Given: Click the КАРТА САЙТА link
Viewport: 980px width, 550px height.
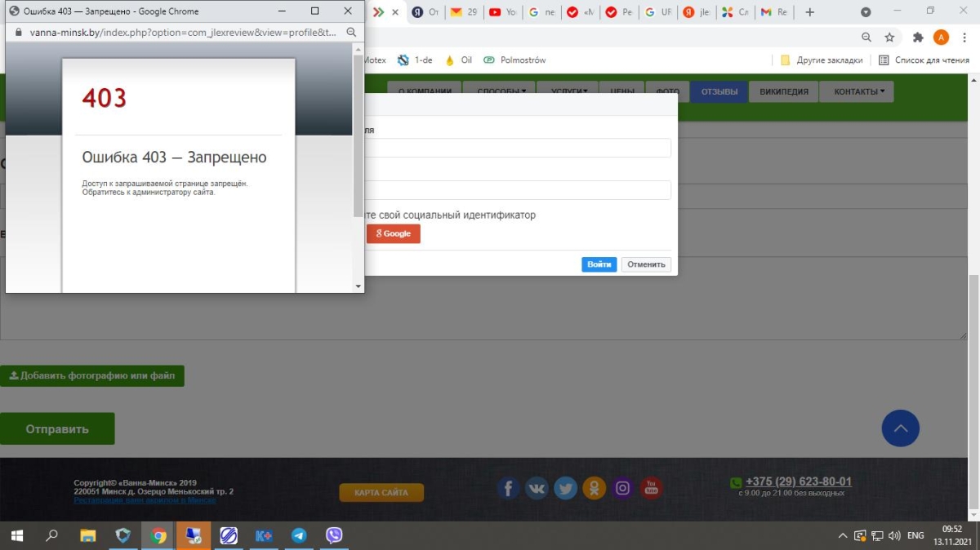Looking at the screenshot, I should click(x=381, y=493).
